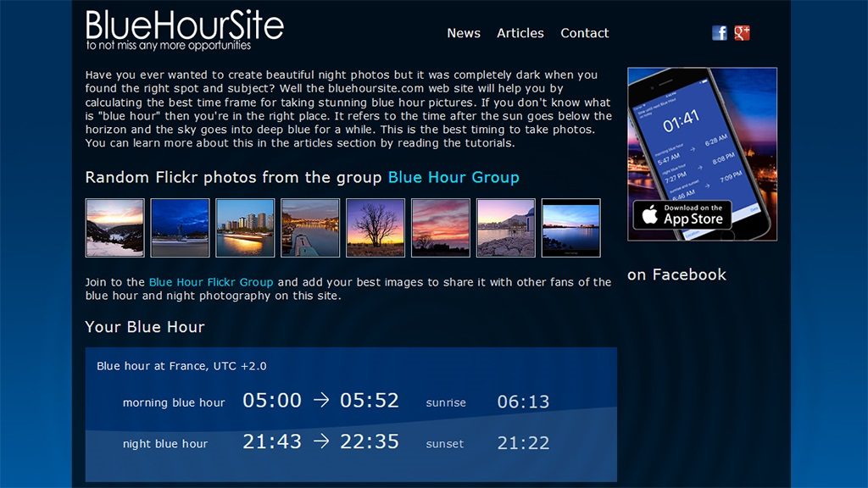Open the rocky shore with gazebo thumbnail
Screen dimensions: 868x488
pos(506,228)
